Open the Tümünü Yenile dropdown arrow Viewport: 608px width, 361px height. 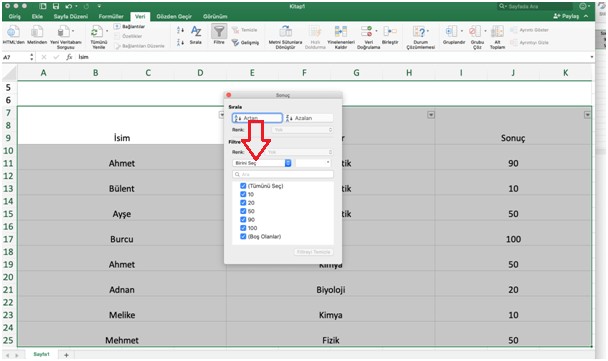[107, 31]
